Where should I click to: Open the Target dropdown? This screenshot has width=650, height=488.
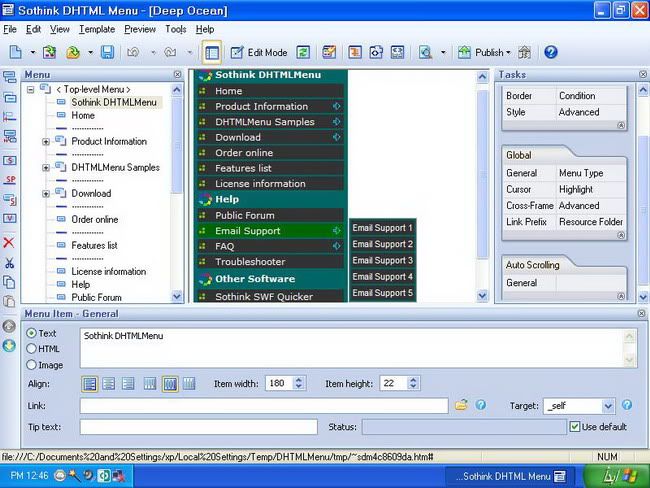pos(608,406)
